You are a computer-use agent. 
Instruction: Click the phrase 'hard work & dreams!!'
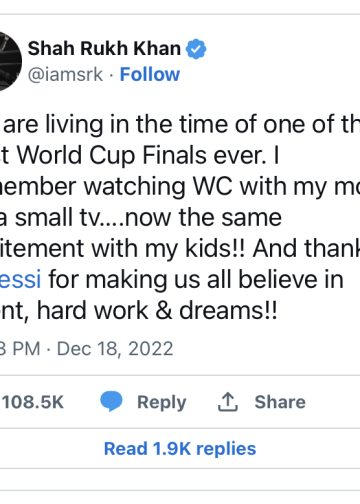pyautogui.click(x=157, y=310)
